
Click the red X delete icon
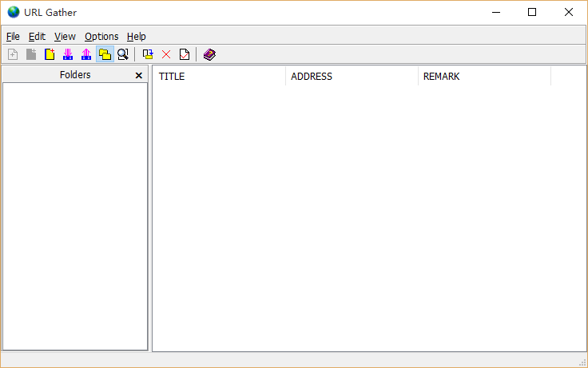click(x=166, y=54)
